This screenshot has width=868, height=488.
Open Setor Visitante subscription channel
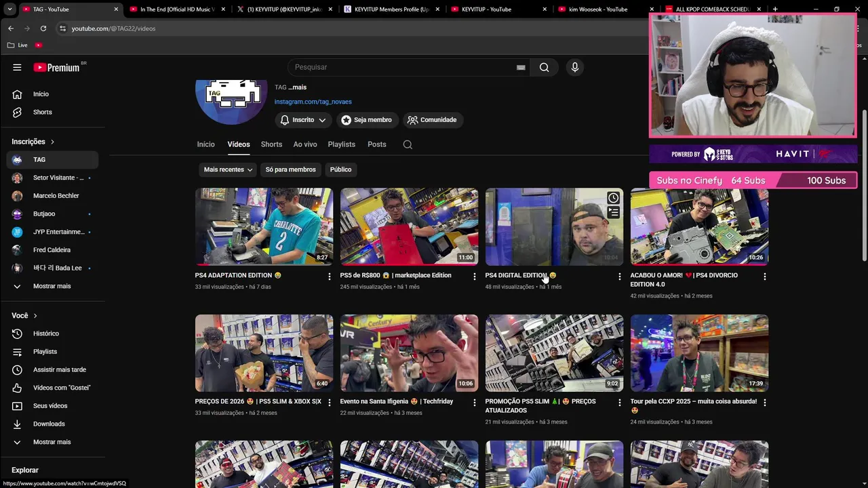(x=52, y=178)
